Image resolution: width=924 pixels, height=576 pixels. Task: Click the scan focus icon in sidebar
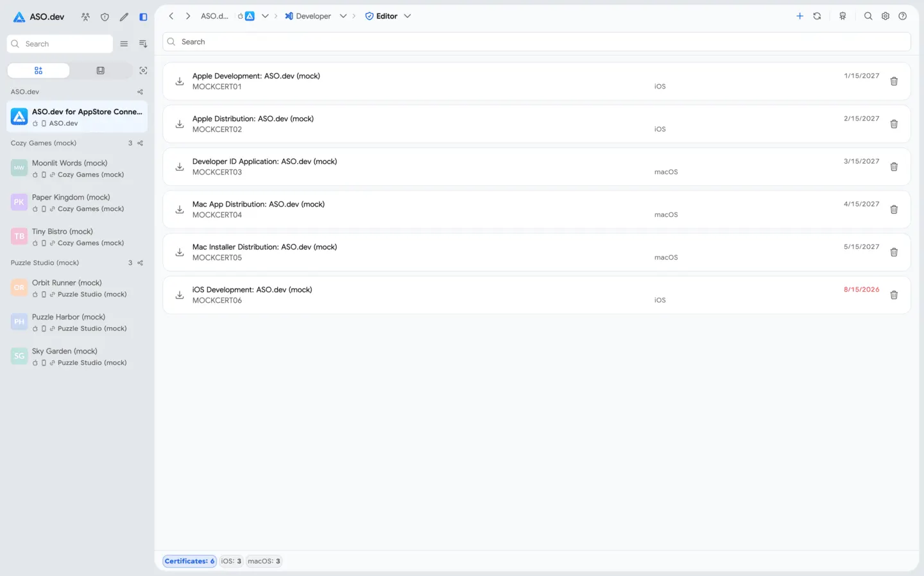(143, 71)
